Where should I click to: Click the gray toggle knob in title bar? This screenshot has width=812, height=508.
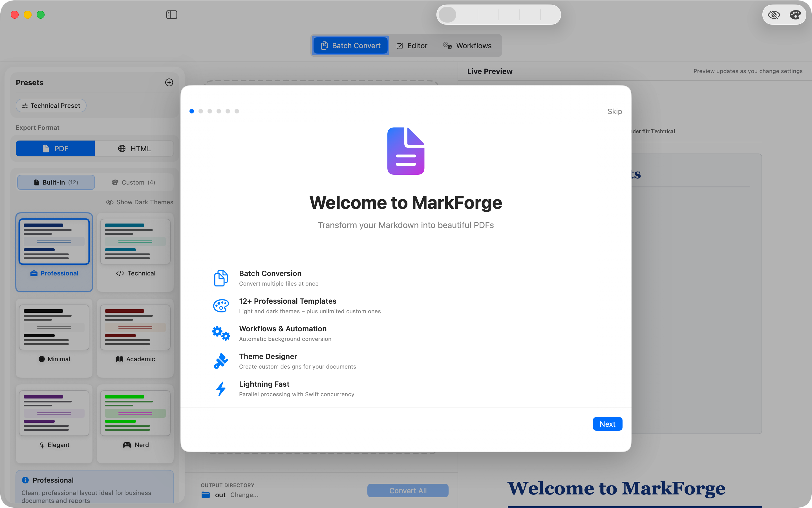click(448, 15)
